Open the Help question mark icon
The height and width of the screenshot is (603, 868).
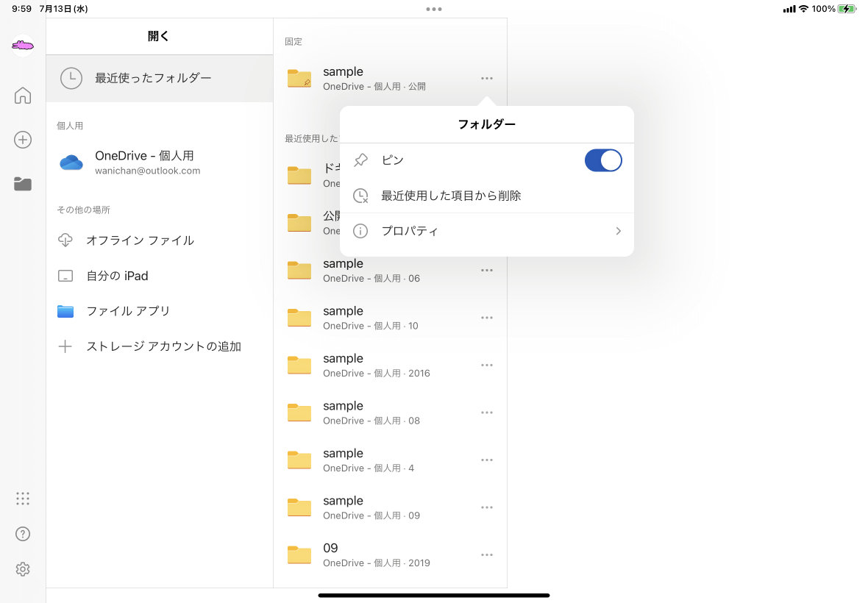23,534
